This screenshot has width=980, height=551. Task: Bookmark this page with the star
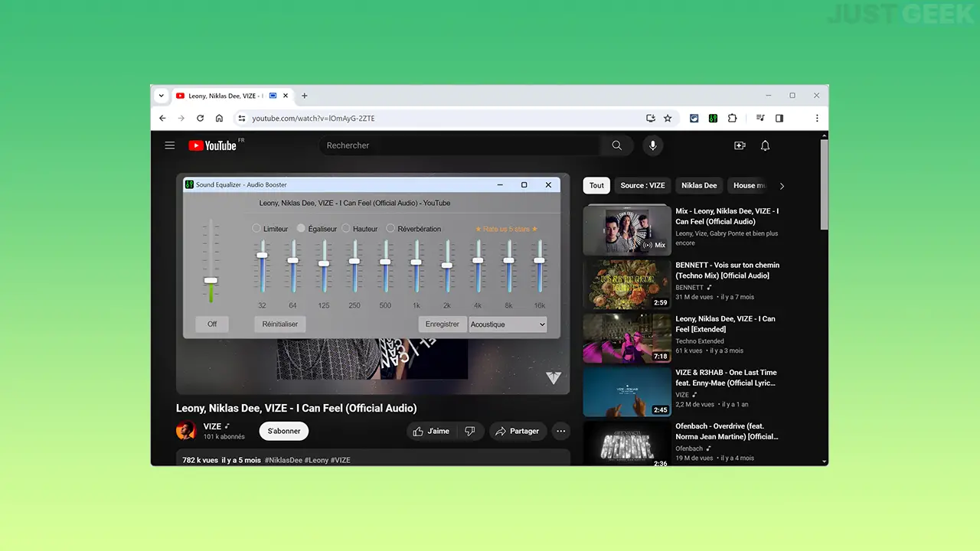(x=668, y=119)
